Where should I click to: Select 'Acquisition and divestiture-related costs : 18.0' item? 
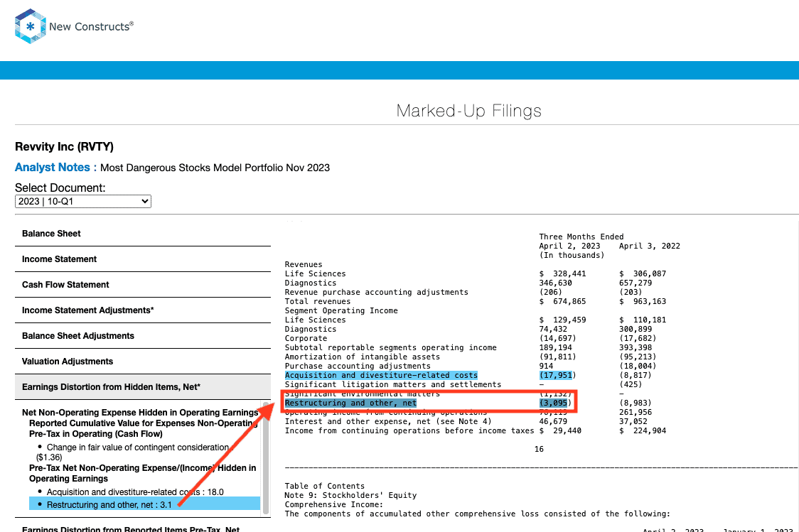(135, 492)
